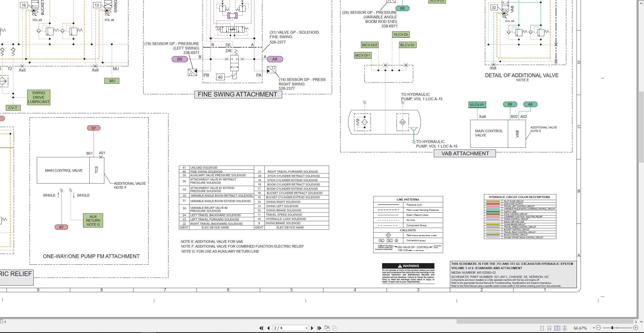Click the HYDRAULIC LOCK SOLENOID table row

tap(292, 219)
